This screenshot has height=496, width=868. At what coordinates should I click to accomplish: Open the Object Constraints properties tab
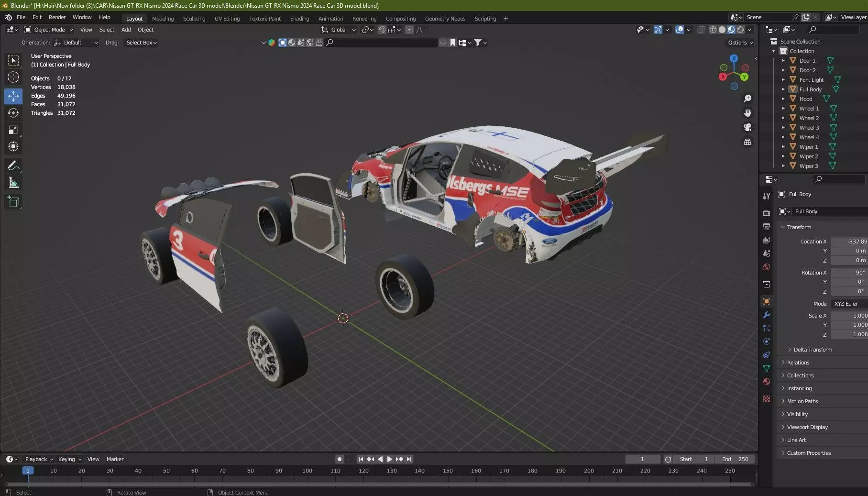click(767, 355)
